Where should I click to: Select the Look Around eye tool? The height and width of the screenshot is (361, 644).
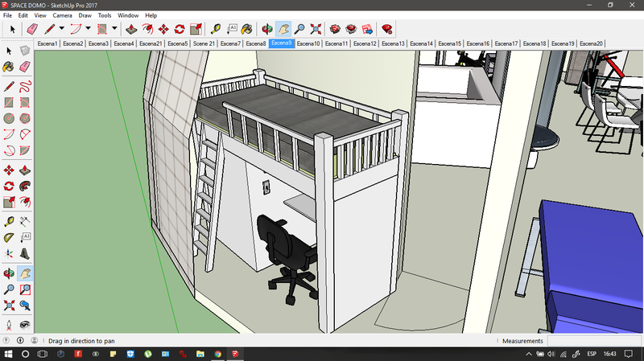pyautogui.click(x=25, y=324)
